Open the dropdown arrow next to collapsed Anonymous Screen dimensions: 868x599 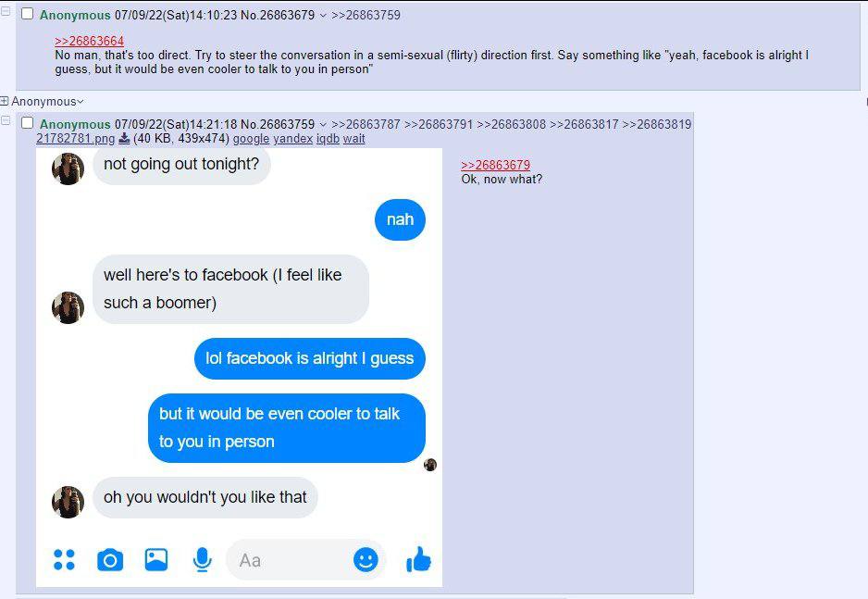point(81,102)
